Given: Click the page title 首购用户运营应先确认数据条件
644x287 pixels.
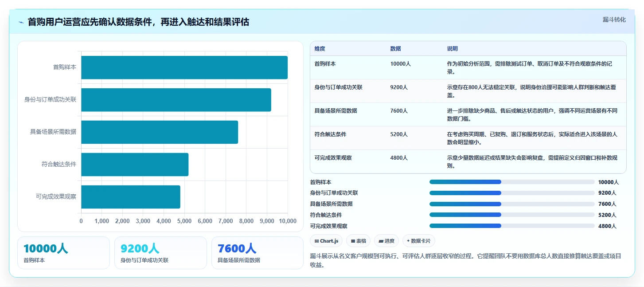Looking at the screenshot, I should [139, 22].
